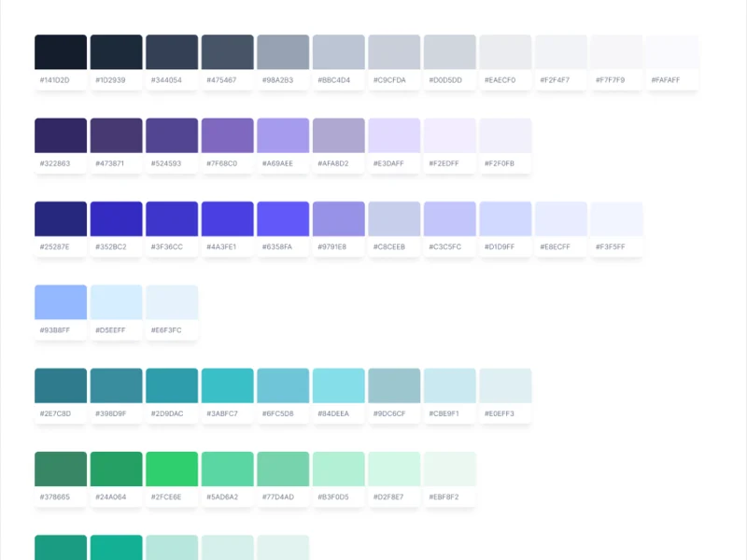The height and width of the screenshot is (560, 747).
Task: Pick the #1D2939 dark slate swatch
Action: click(116, 52)
